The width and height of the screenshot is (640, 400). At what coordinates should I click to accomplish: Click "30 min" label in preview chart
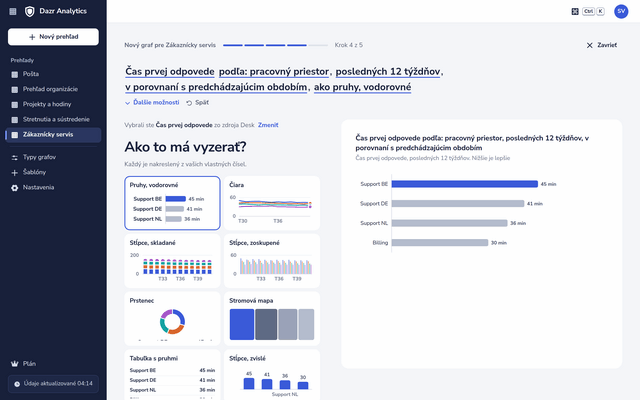499,243
